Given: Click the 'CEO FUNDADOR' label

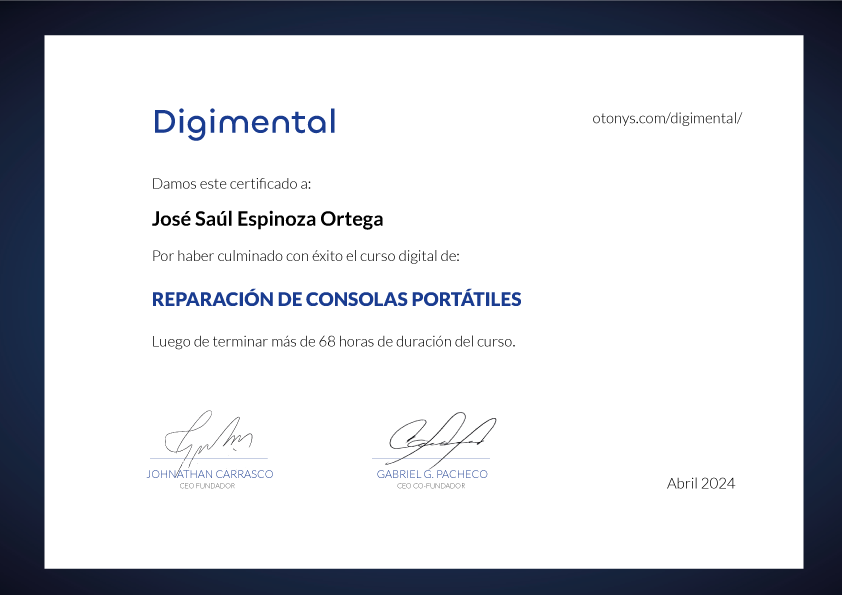Looking at the screenshot, I should pos(207,486).
